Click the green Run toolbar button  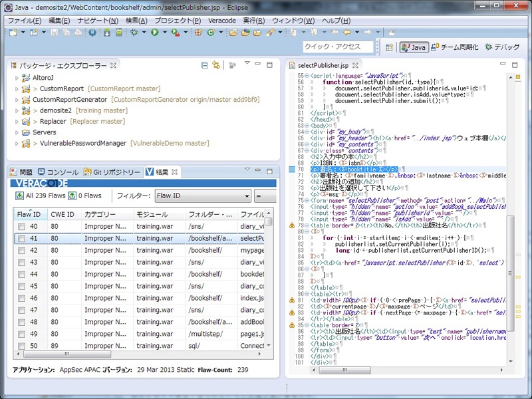155,33
